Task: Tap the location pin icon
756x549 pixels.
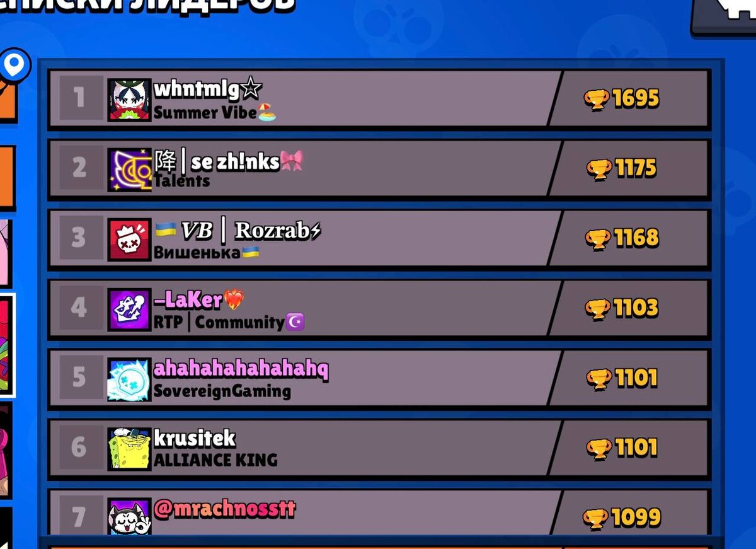Action: pyautogui.click(x=14, y=64)
